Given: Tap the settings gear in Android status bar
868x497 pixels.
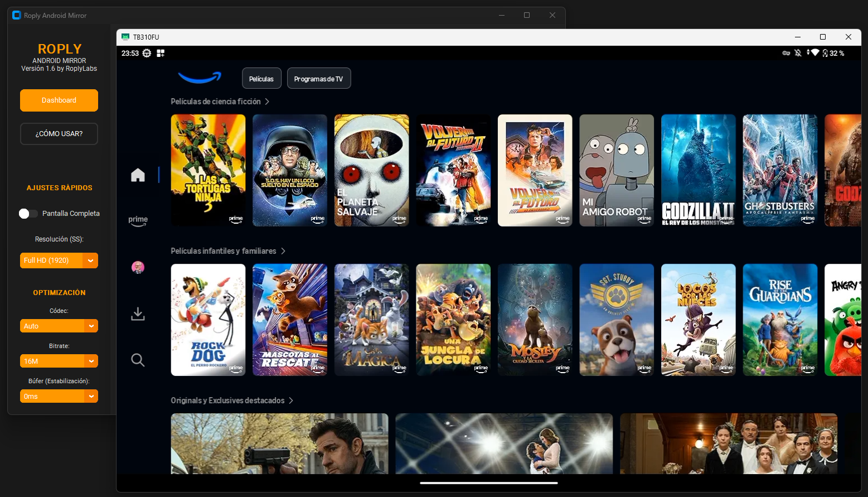Looking at the screenshot, I should point(147,53).
